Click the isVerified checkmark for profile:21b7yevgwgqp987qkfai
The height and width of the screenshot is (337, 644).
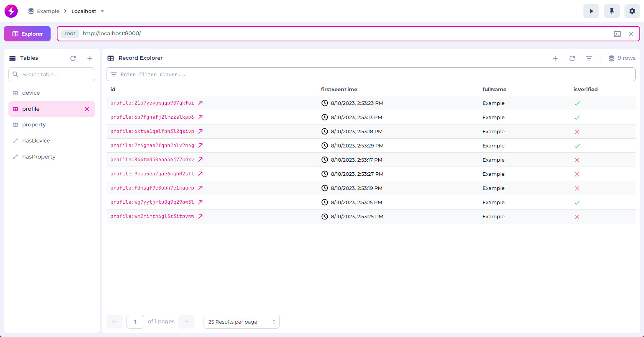click(x=577, y=103)
